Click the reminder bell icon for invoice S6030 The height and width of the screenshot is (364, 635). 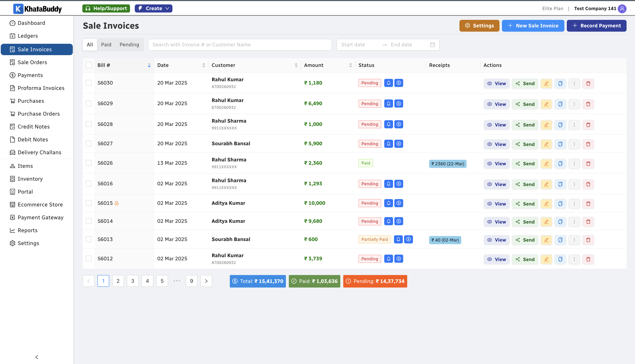388,83
